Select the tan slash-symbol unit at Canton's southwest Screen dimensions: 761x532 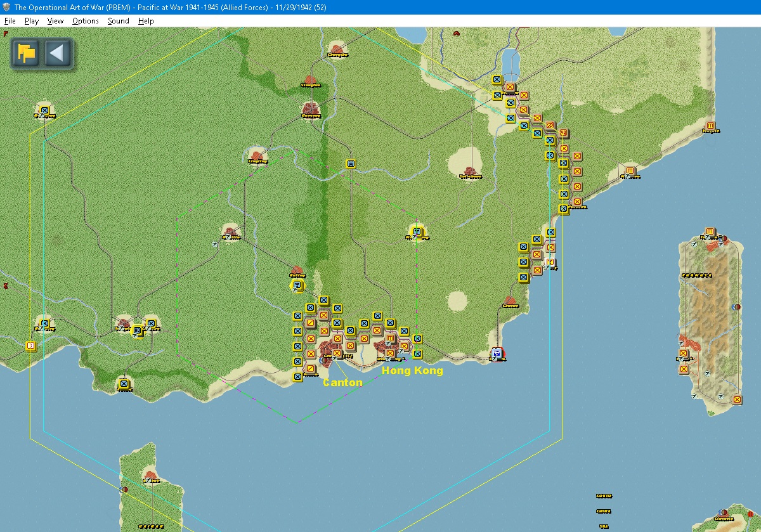tap(310, 368)
